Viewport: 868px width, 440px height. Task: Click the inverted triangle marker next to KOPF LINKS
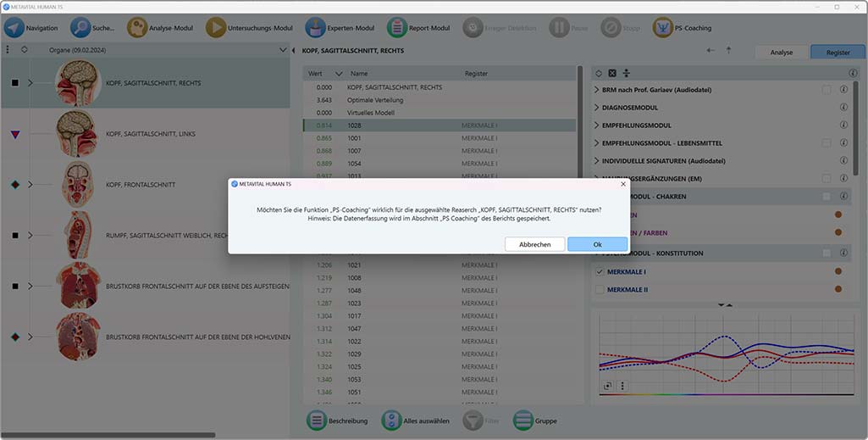[x=15, y=134]
